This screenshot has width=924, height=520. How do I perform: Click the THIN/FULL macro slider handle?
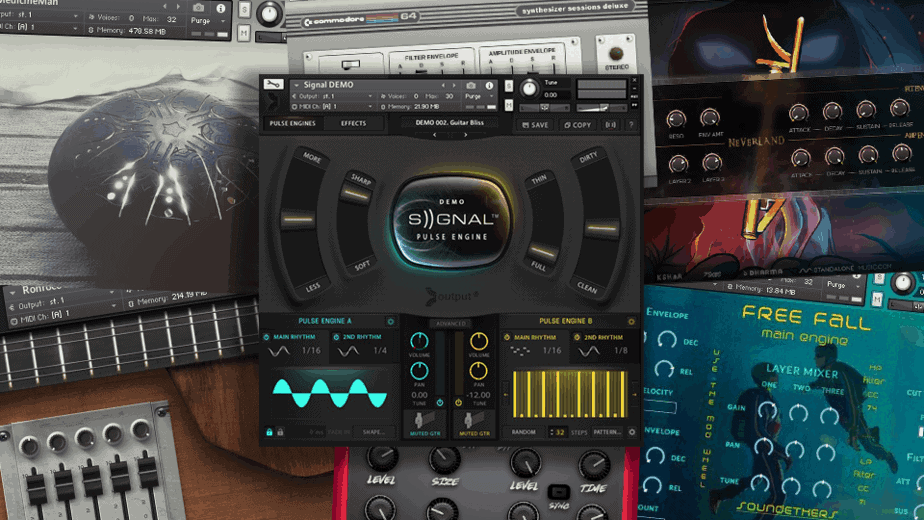pos(542,252)
